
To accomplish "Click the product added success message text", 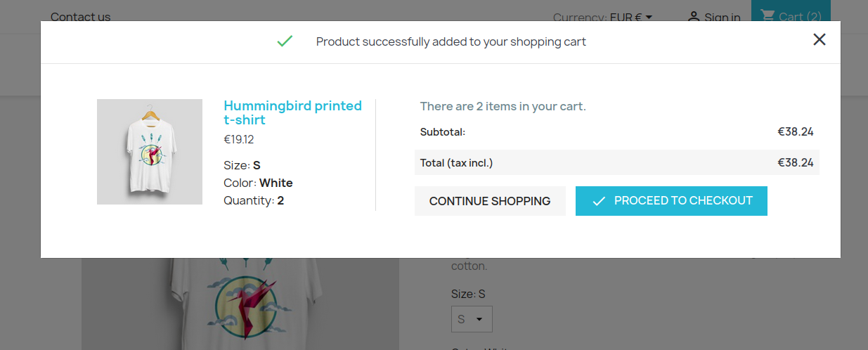I will pyautogui.click(x=451, y=41).
